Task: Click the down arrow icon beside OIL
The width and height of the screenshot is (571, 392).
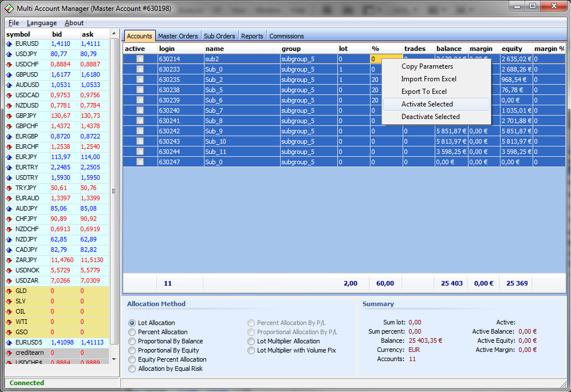Action: tap(9, 311)
